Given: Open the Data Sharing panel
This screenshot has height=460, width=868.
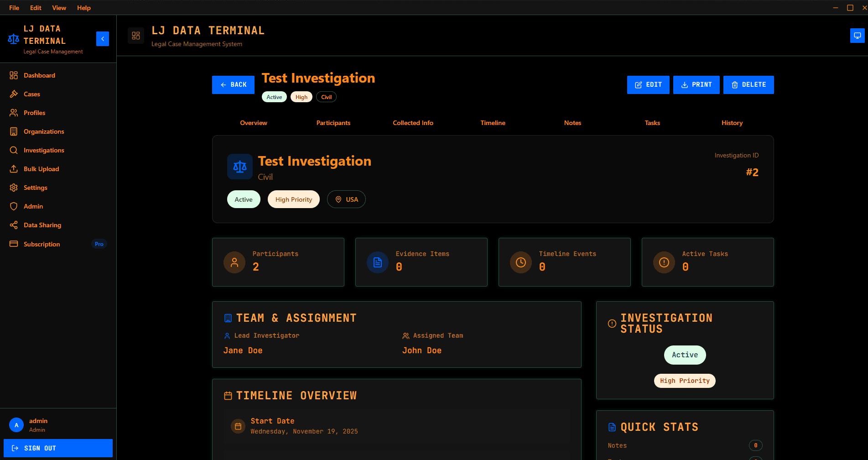Looking at the screenshot, I should (42, 225).
